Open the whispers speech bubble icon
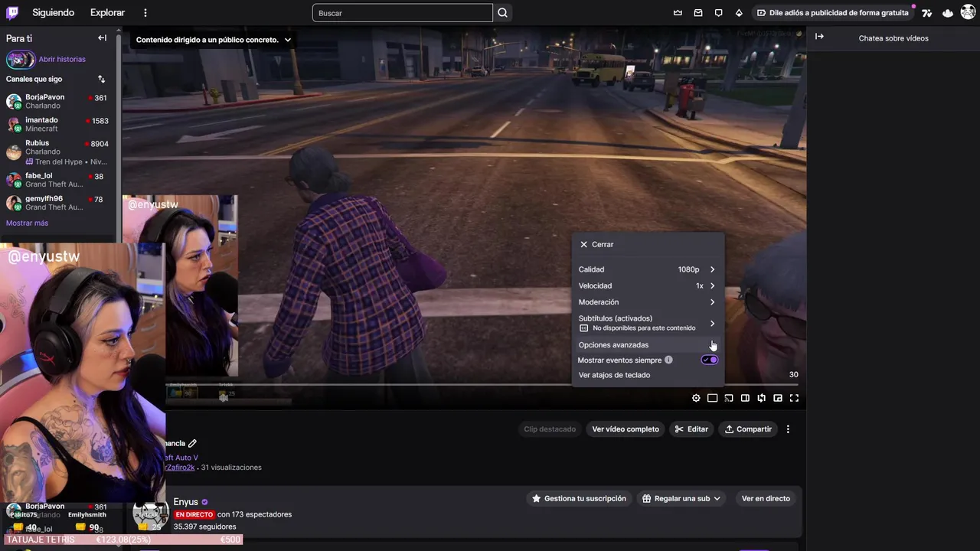The height and width of the screenshot is (551, 980). pos(718,13)
